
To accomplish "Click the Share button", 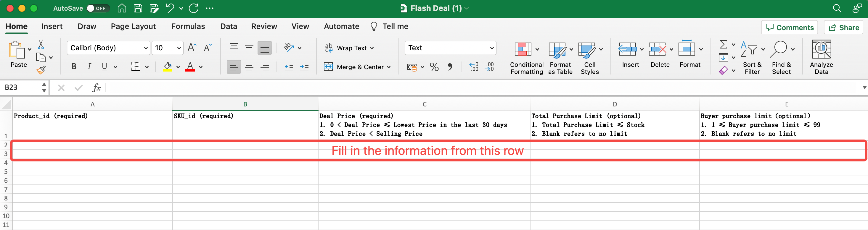I will [x=843, y=27].
